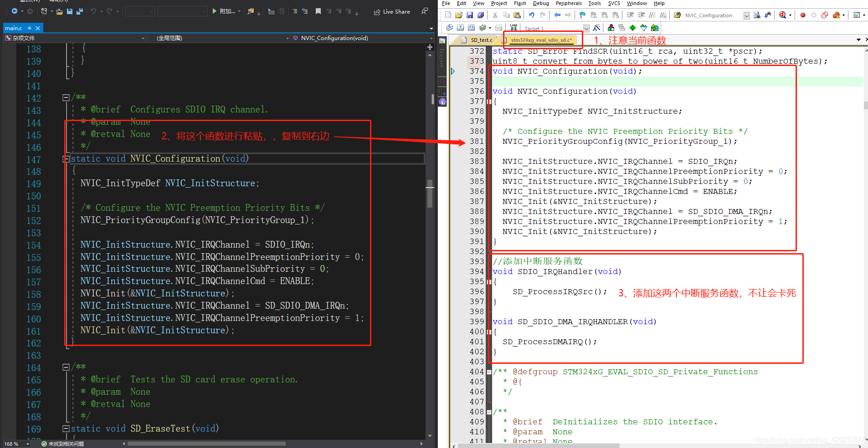This screenshot has width=868, height=448.
Task: Open Visual Studio 168 % zoom dropdown
Action: click(27, 444)
